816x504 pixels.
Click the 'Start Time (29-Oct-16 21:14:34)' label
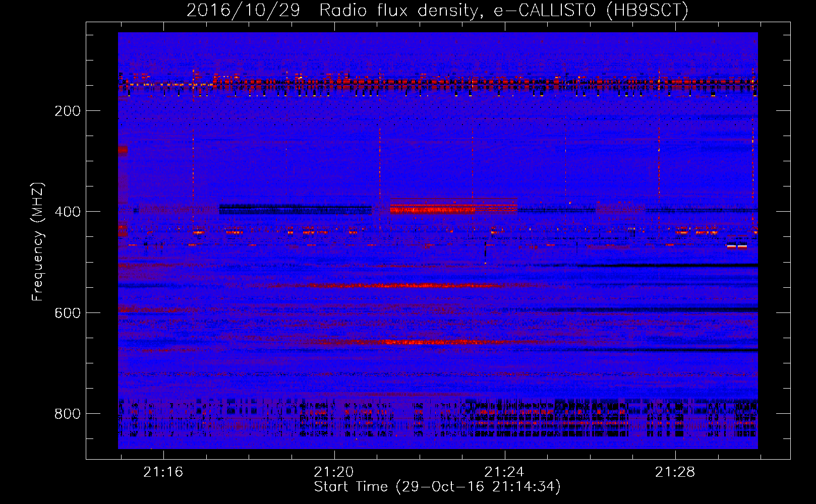click(437, 487)
